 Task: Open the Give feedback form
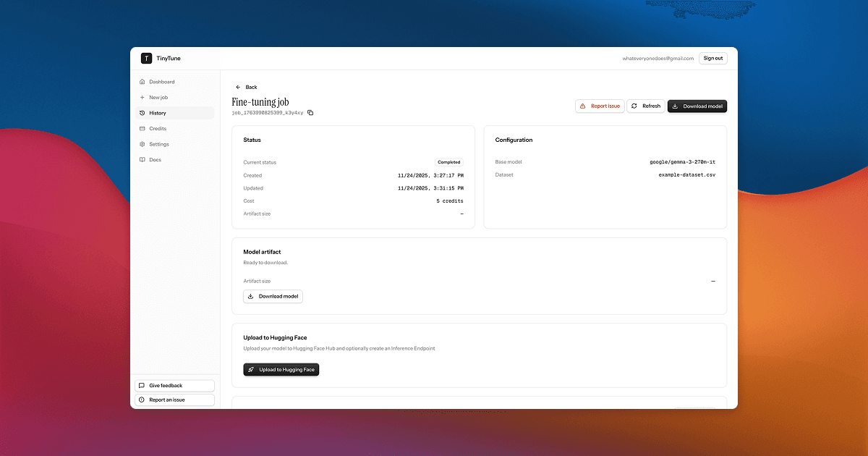[x=174, y=386]
